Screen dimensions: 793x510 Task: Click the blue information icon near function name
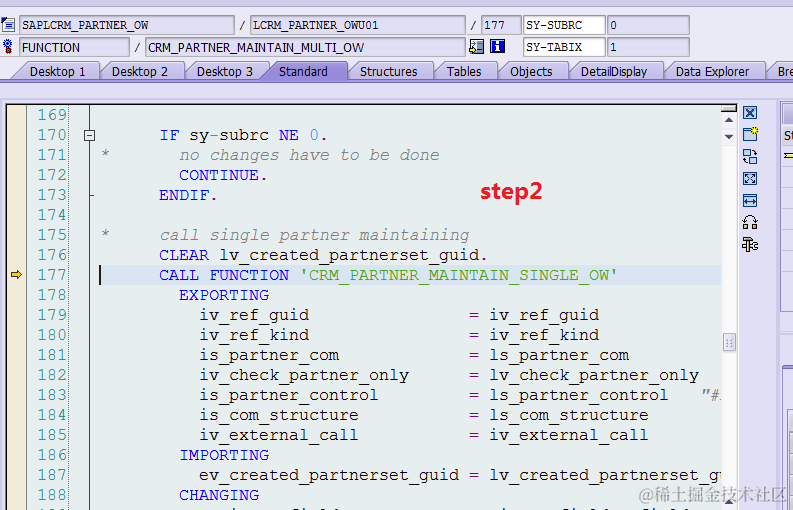click(498, 47)
